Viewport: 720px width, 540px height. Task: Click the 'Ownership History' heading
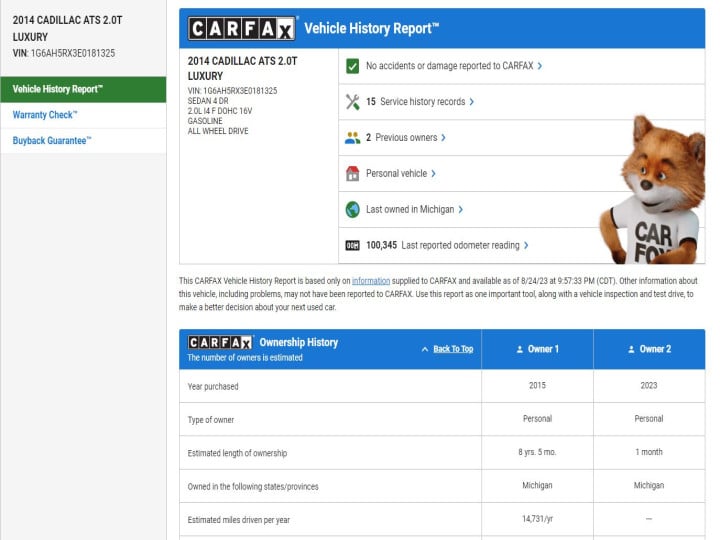(298, 343)
